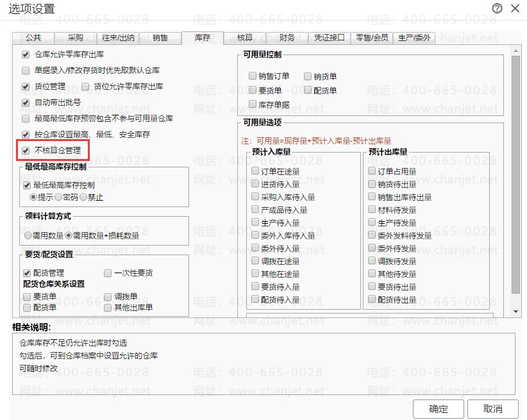527x420 pixels.
Task: Enable 配货单 in 可用量控制
Action: (308, 90)
